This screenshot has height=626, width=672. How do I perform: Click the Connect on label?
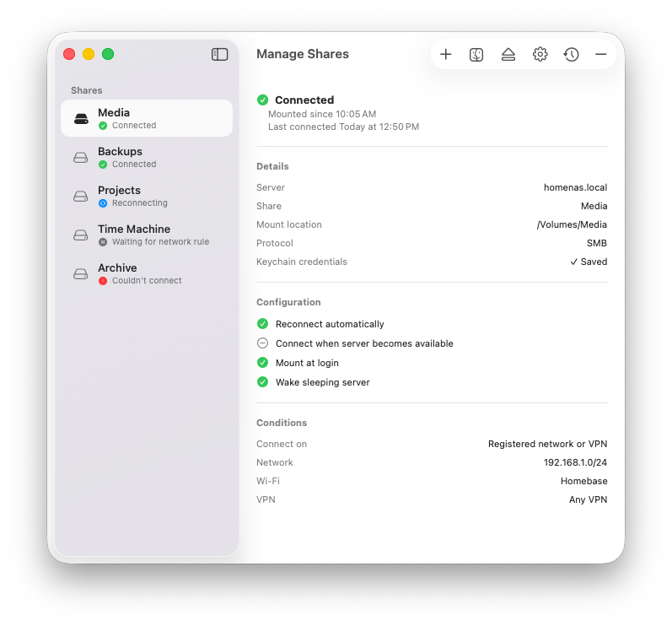click(x=282, y=444)
